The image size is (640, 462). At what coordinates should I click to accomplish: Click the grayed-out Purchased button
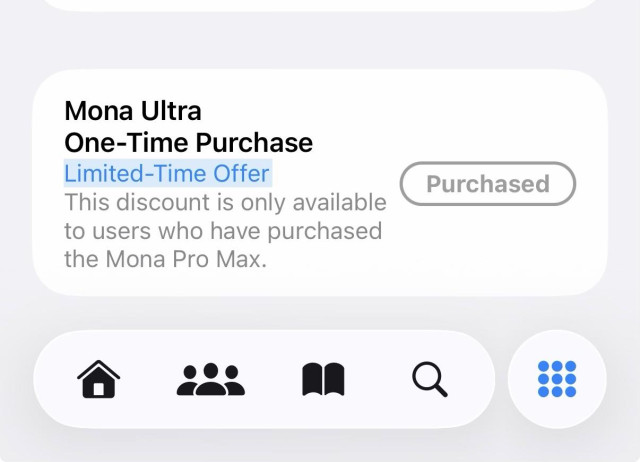pos(488,184)
